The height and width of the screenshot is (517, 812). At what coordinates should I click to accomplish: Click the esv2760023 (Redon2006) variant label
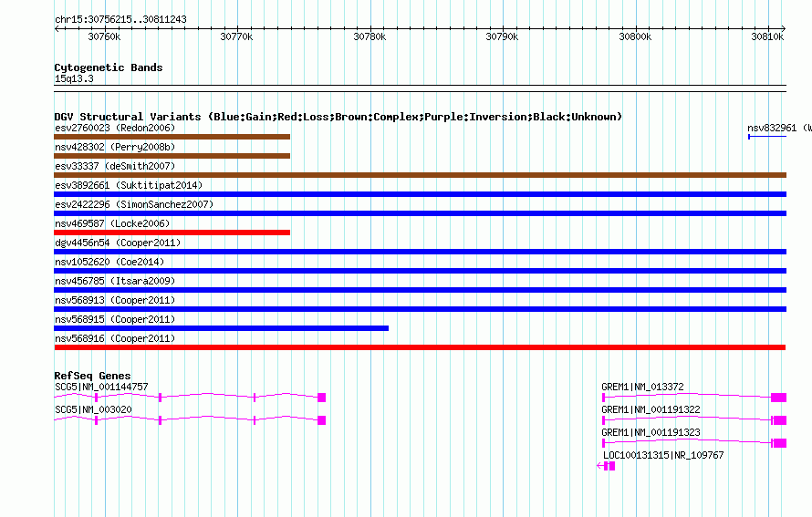coord(115,128)
